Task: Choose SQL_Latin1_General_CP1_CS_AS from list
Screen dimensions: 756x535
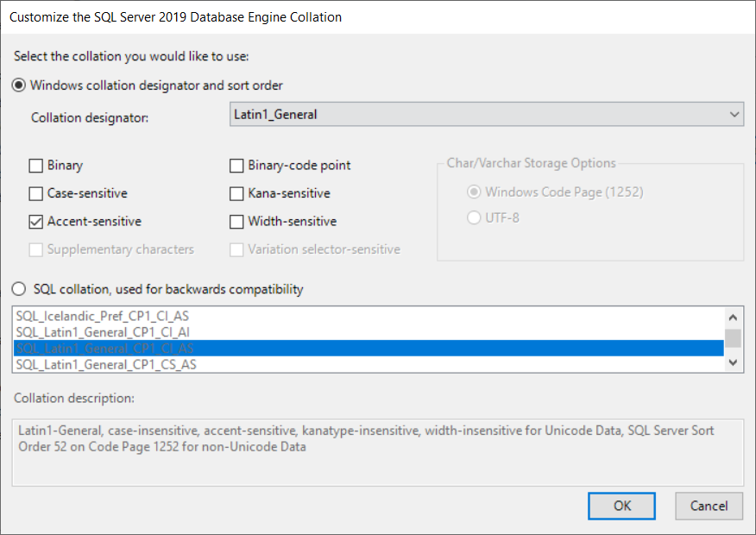Action: pyautogui.click(x=106, y=364)
